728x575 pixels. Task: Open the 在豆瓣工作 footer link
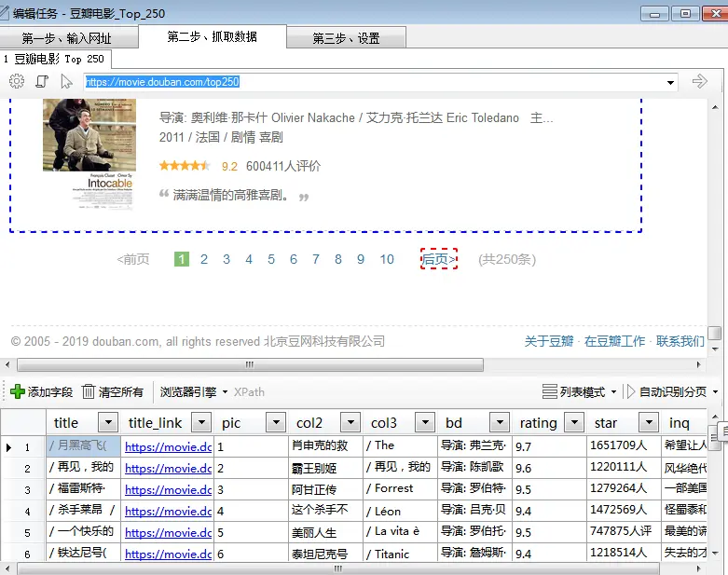coord(614,342)
